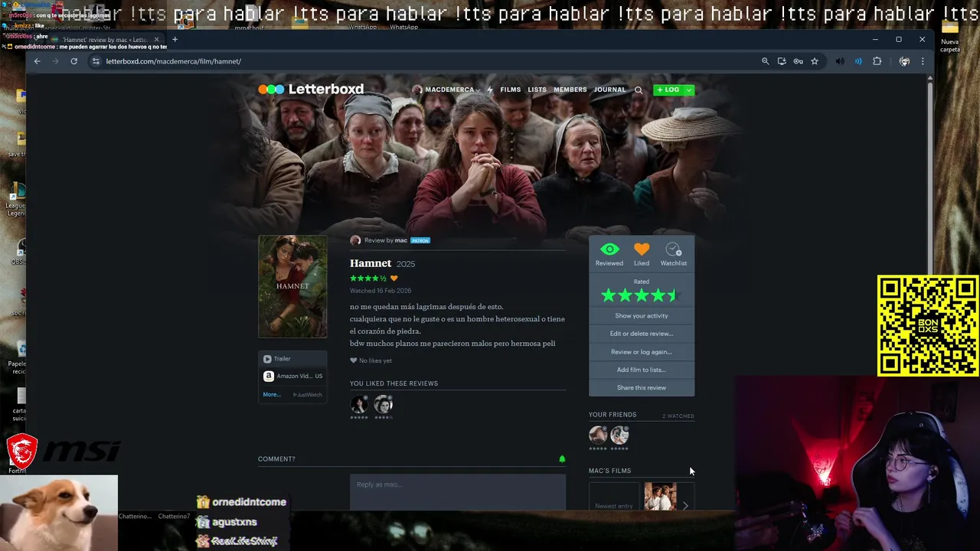The height and width of the screenshot is (551, 980).
Task: Click the Reply as mac comment field
Action: pos(458,492)
